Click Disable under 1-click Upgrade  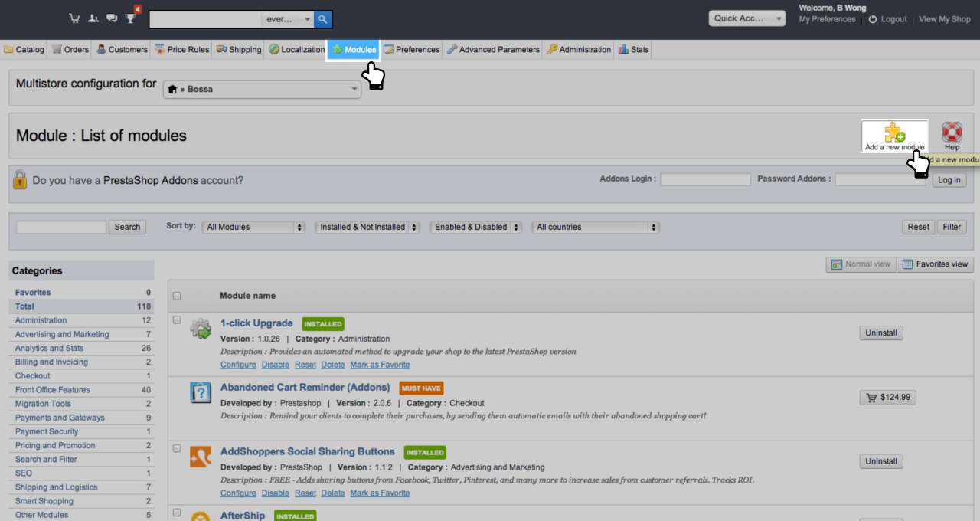[277, 365]
